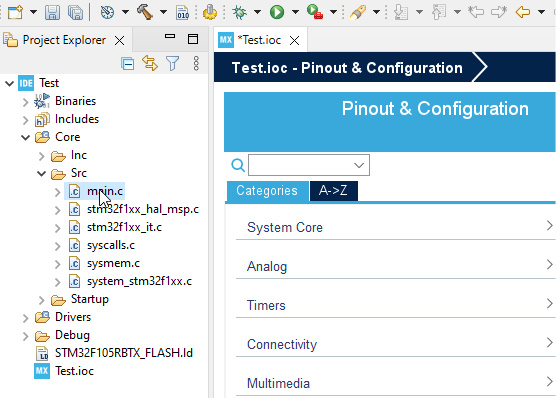Select sysmem.c file
This screenshot has width=556, height=398.
point(113,263)
